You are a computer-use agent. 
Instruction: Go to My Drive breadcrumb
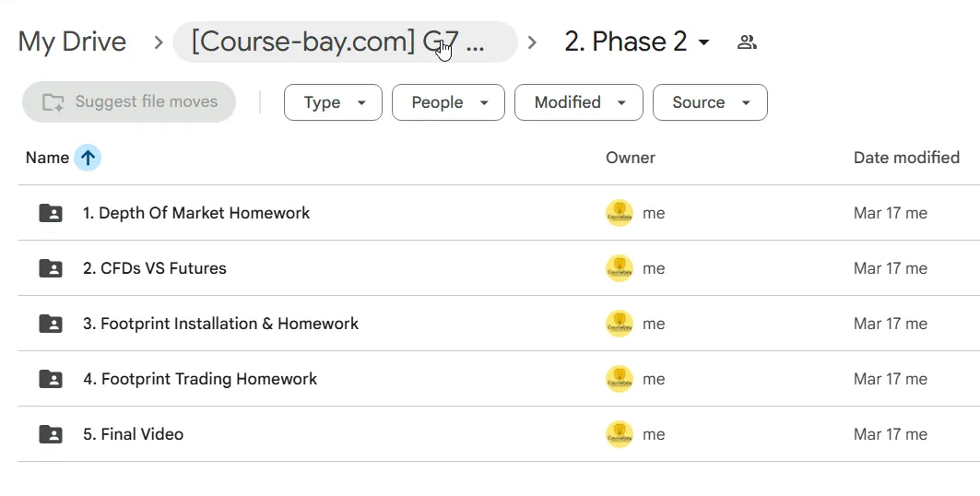click(x=72, y=41)
